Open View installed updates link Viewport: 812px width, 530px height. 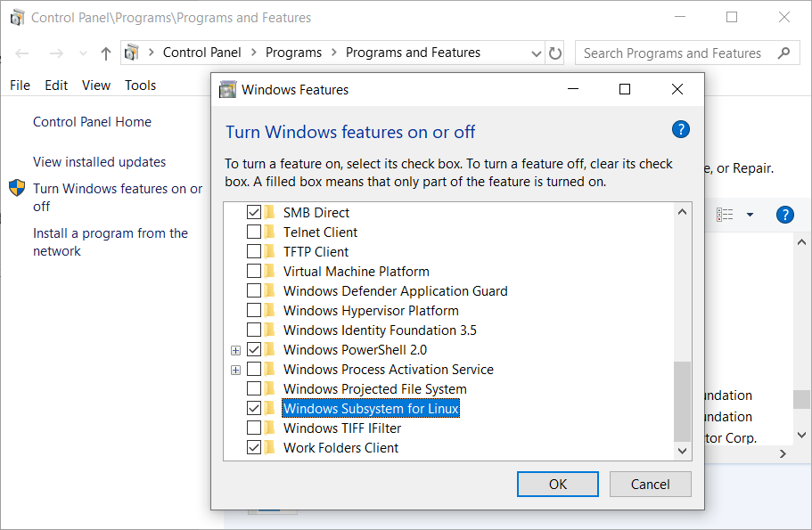coord(100,162)
